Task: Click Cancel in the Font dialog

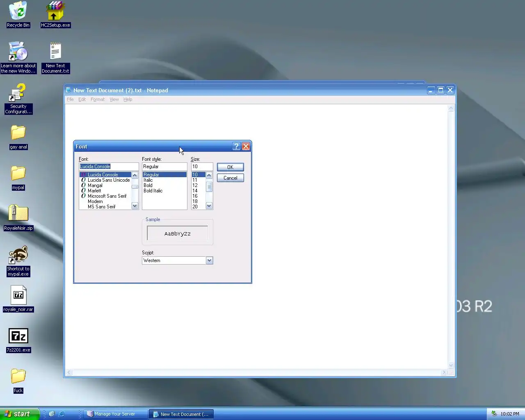Action: [230, 178]
